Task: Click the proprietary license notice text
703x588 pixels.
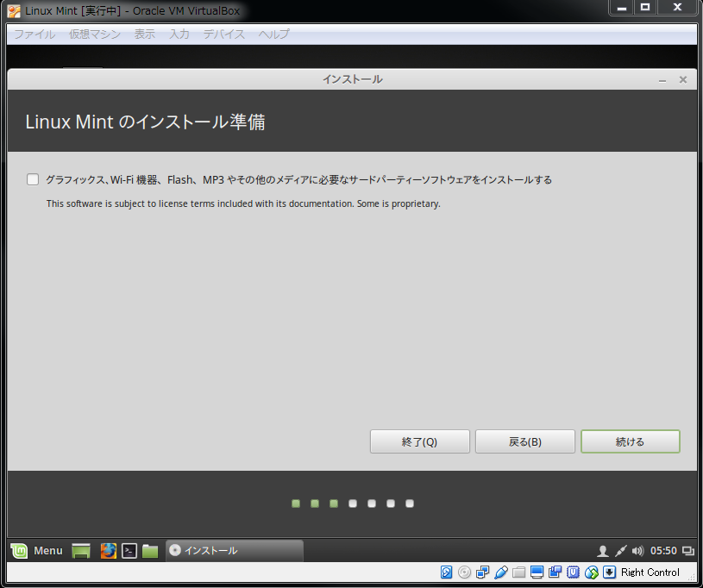Action: (243, 203)
